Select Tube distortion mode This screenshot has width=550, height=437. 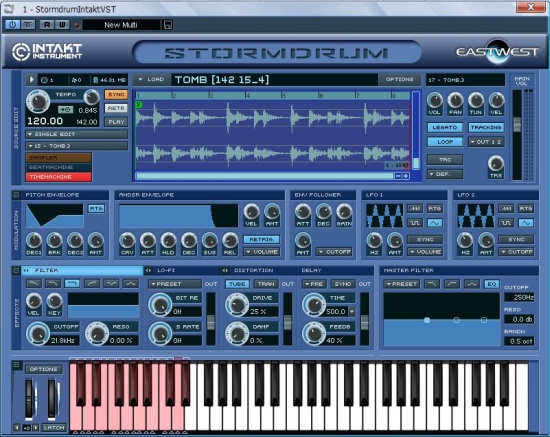[237, 284]
